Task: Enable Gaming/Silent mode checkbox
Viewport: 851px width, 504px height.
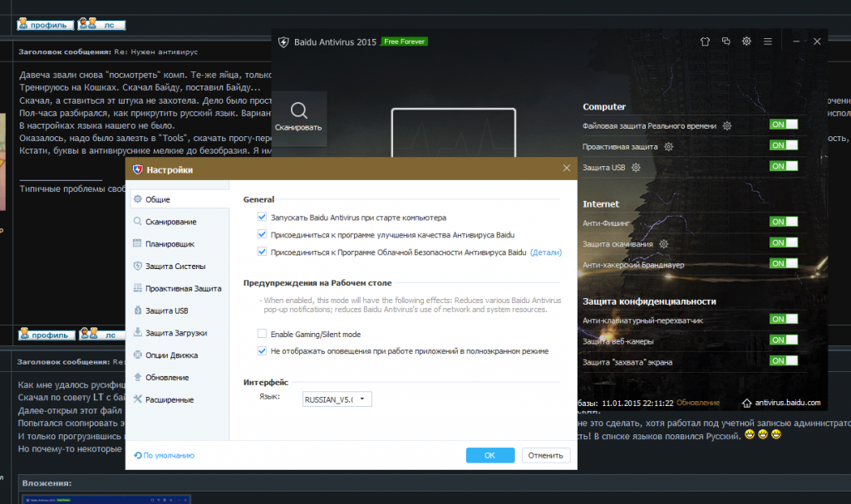Action: point(262,334)
